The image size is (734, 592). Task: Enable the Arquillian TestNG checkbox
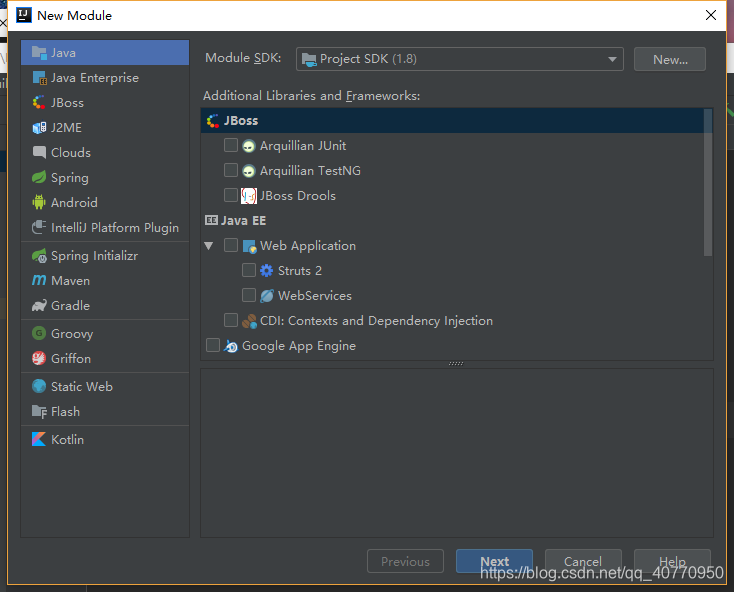231,170
